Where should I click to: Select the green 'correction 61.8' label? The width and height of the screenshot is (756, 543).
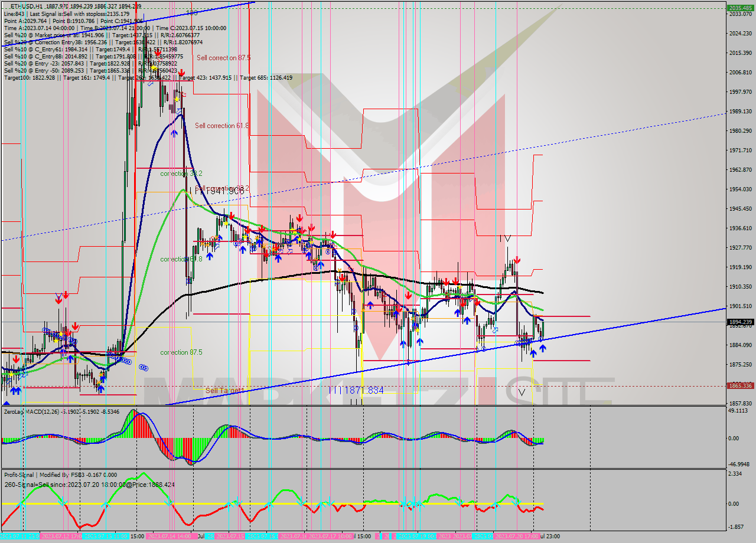pos(181,259)
